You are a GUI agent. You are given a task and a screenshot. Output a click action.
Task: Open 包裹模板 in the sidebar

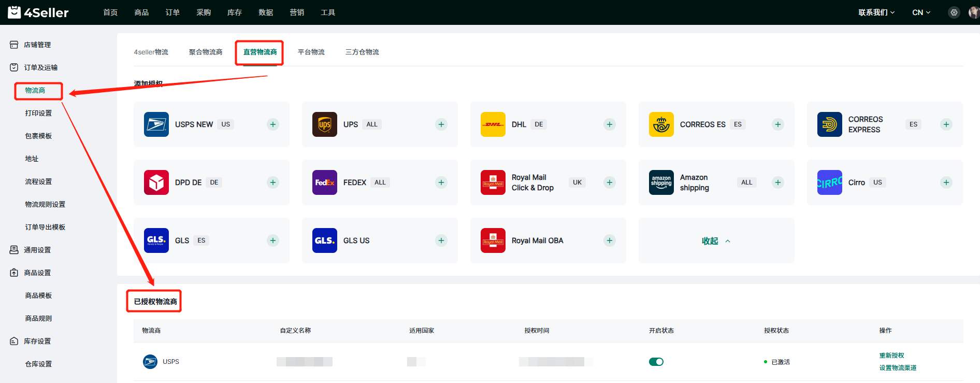click(x=38, y=136)
